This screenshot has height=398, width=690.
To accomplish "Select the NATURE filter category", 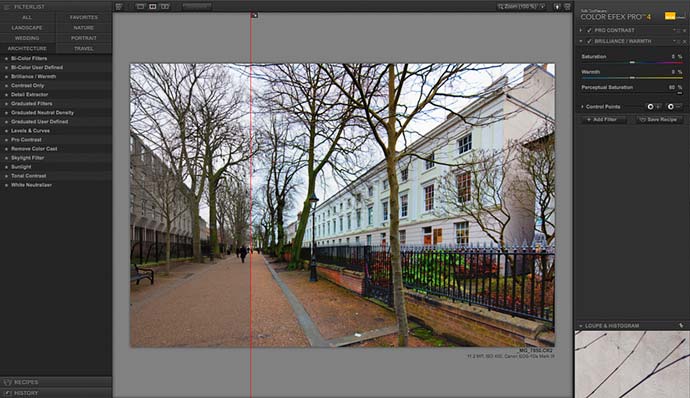I will click(x=84, y=28).
